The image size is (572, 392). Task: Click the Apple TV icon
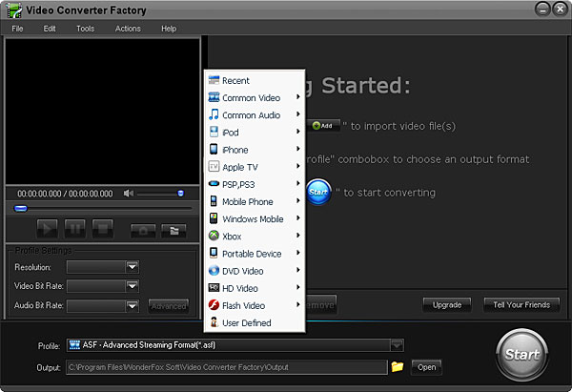[214, 167]
